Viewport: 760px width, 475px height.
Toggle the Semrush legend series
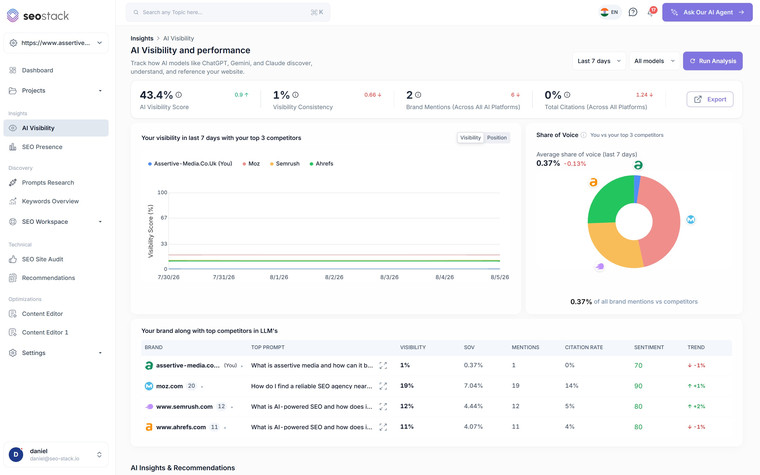tap(285, 164)
